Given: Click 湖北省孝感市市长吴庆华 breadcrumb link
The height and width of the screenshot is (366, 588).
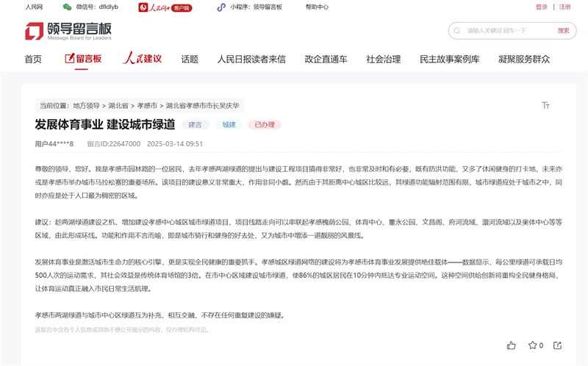Looking at the screenshot, I should click(203, 106).
